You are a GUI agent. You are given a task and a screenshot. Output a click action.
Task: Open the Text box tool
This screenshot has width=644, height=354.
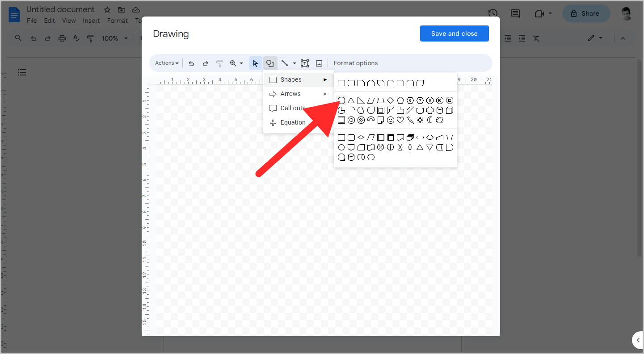pyautogui.click(x=305, y=63)
